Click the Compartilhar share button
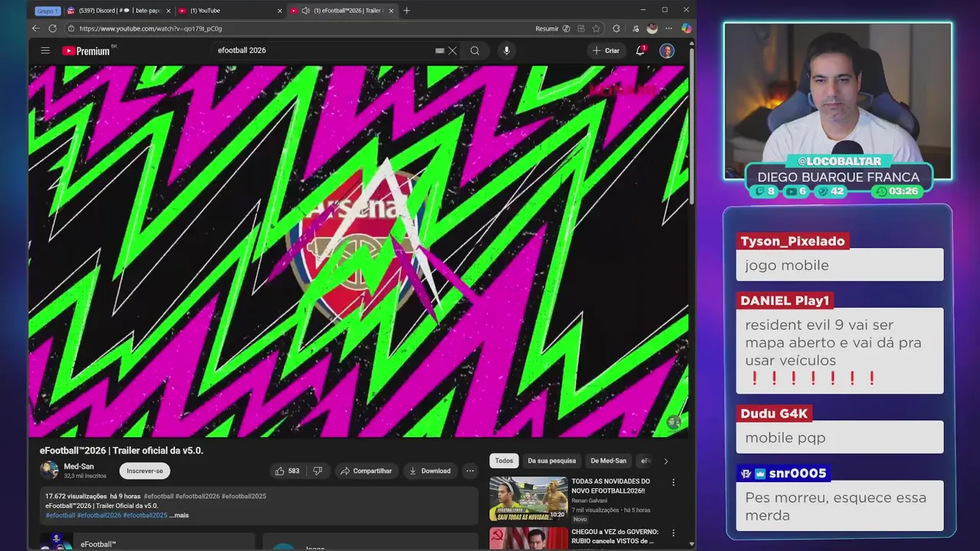This screenshot has height=551, width=980. 366,471
